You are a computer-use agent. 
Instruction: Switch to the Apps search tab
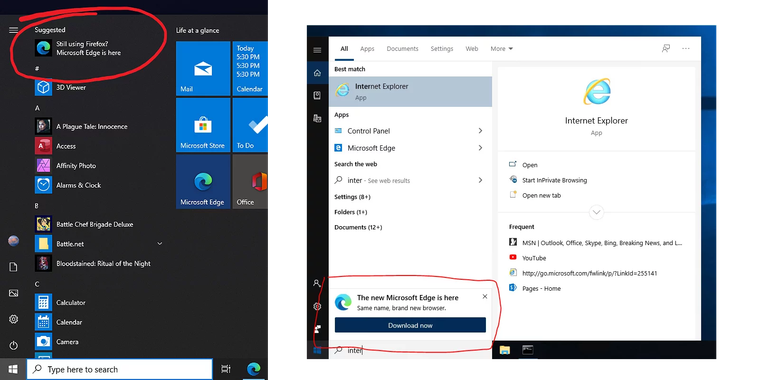[367, 49]
